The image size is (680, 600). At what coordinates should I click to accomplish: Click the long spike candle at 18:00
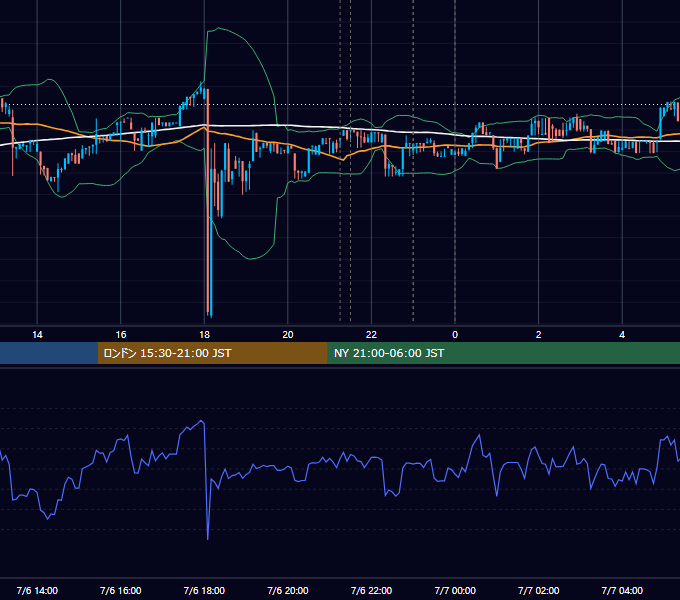click(208, 202)
